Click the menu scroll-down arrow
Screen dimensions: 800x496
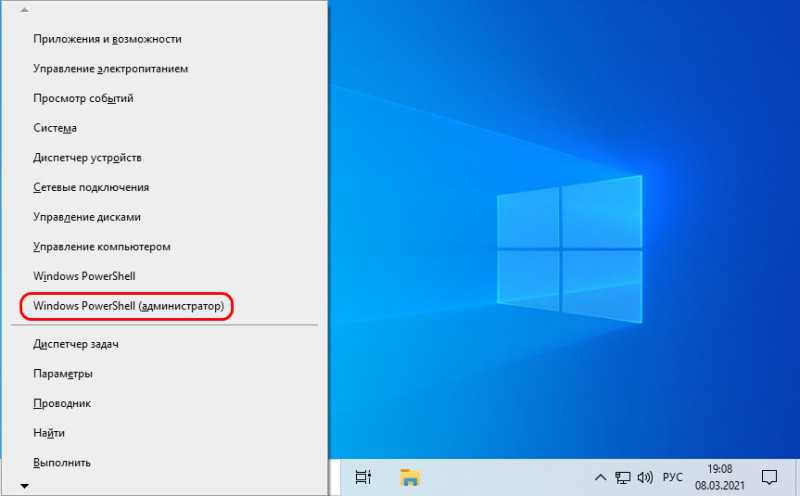click(24, 486)
